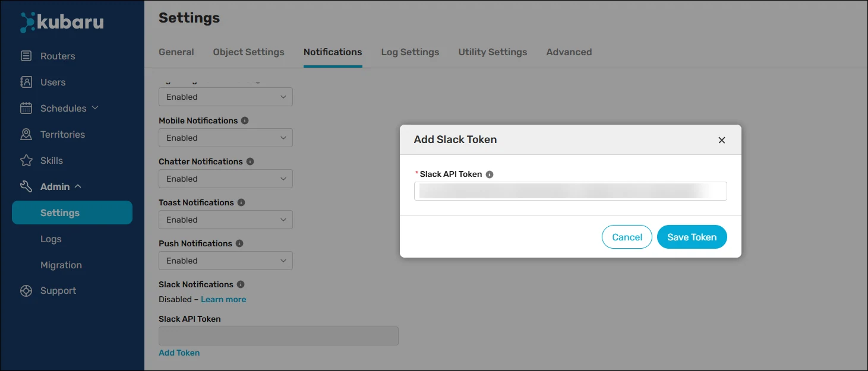Viewport: 868px width, 371px height.
Task: Click the Slack API Token field in dialog
Action: click(x=570, y=191)
